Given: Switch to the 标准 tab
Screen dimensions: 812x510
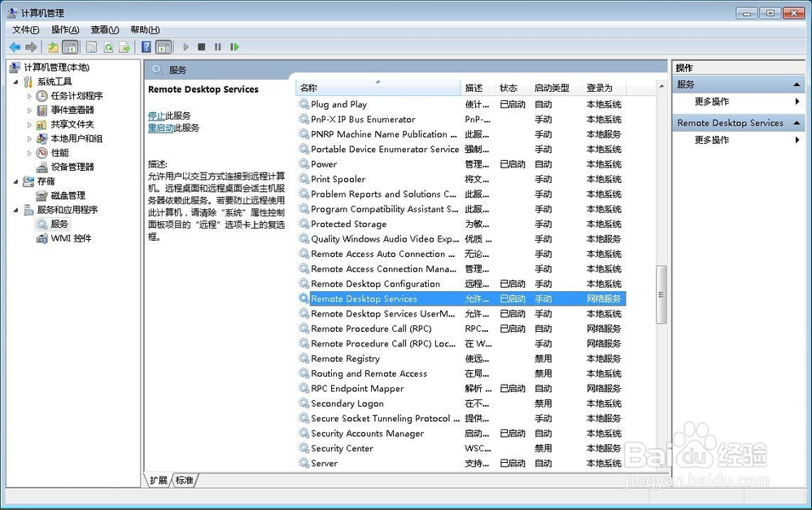Looking at the screenshot, I should pyautogui.click(x=185, y=480).
